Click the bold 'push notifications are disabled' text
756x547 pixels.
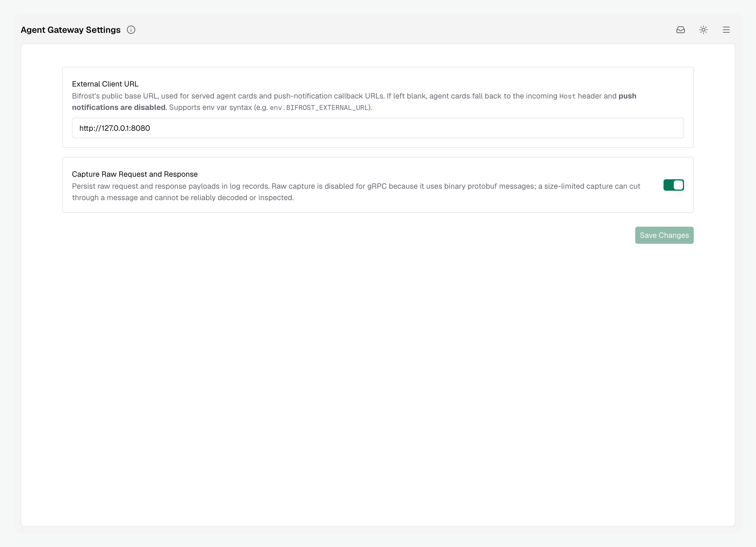pos(354,102)
